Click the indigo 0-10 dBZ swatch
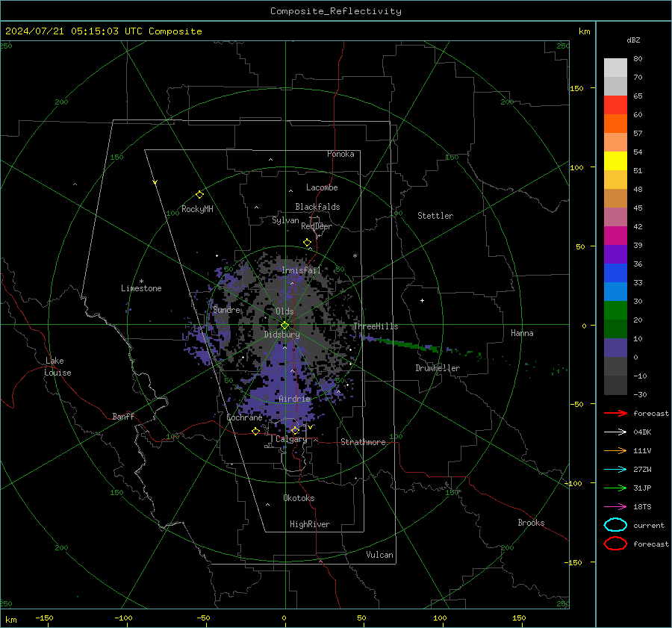Viewport: 672px width, 628px height. tap(615, 348)
